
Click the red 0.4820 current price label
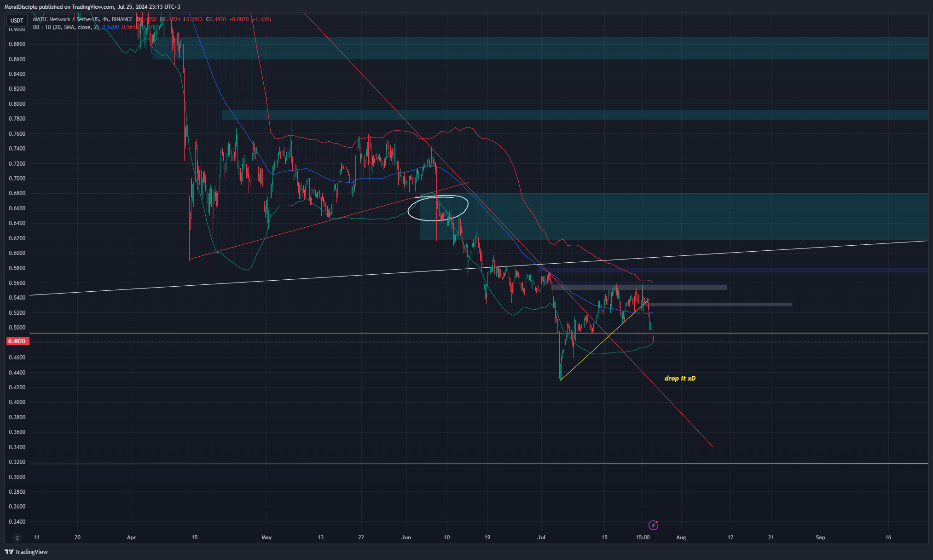pos(17,341)
